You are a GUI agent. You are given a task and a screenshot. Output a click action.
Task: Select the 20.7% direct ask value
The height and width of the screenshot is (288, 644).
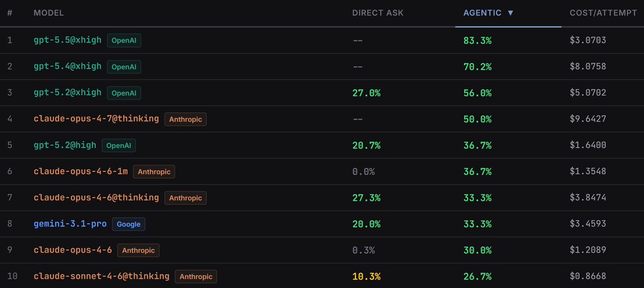tap(366, 146)
